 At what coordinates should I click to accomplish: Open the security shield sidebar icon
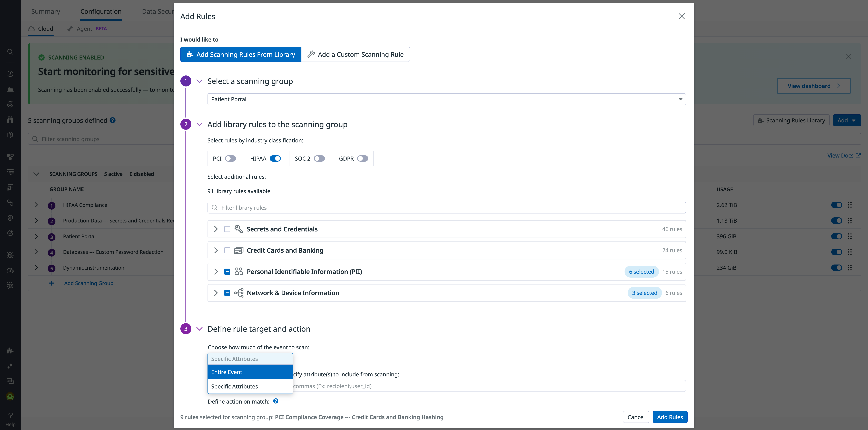(10, 217)
